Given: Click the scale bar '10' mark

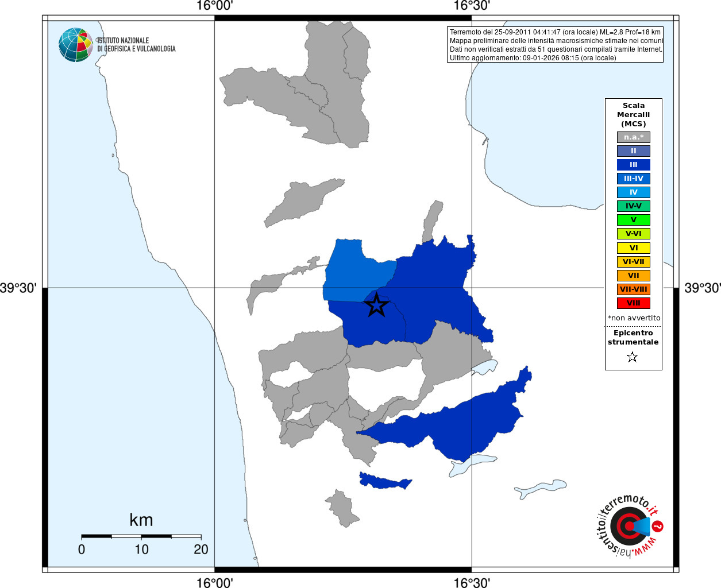Looking at the screenshot, I should [141, 550].
